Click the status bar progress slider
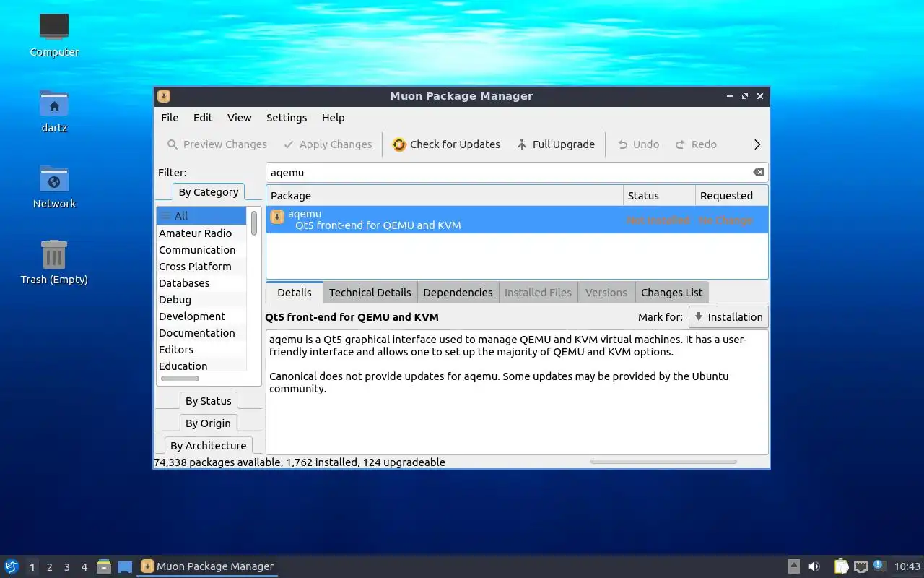 pos(663,462)
